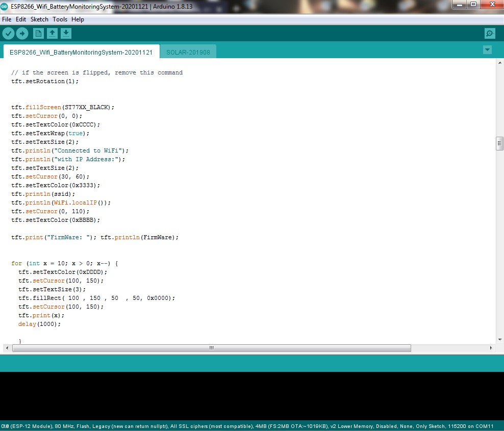Click the horizontal scrollbar thumb

212,348
